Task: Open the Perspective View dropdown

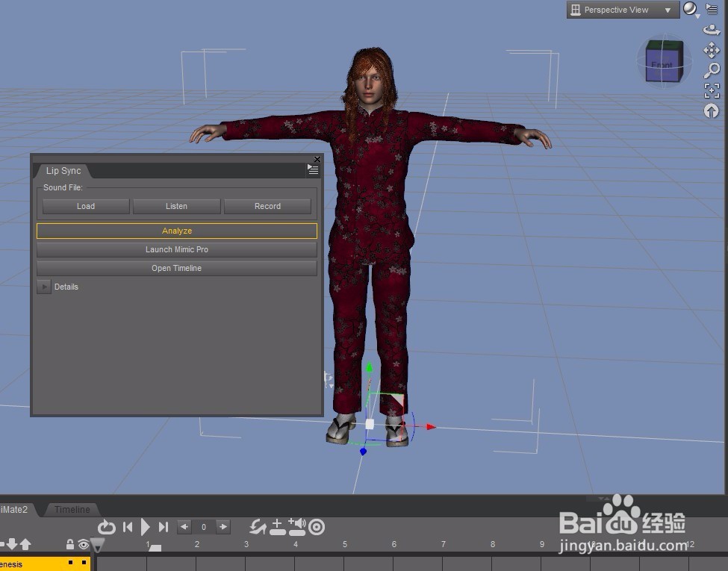Action: [622, 10]
